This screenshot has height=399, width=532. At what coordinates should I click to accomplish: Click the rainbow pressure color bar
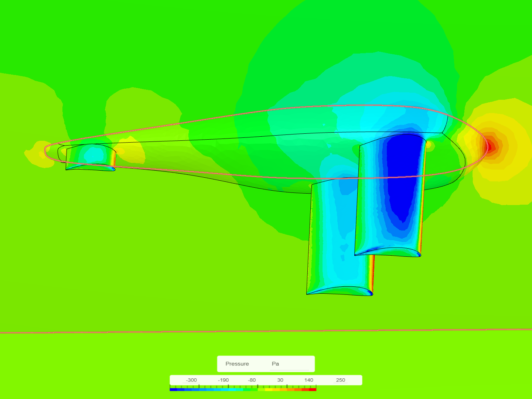point(243,389)
